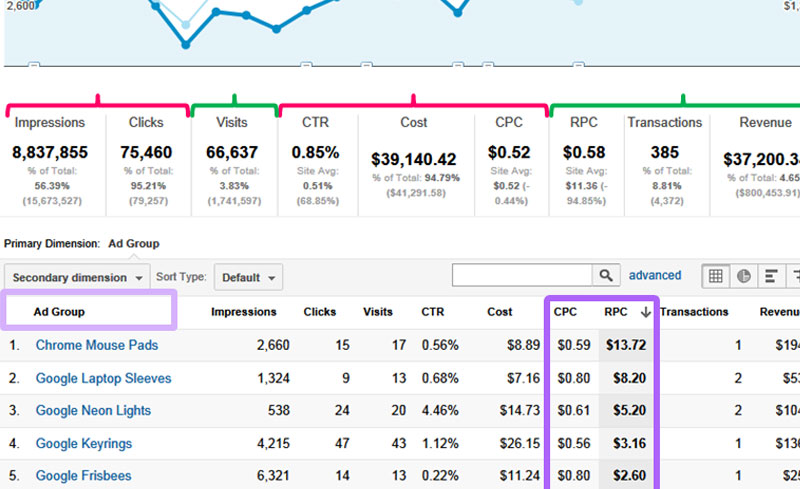Sort table by RPC column header
The width and height of the screenshot is (800, 489).
coord(616,312)
